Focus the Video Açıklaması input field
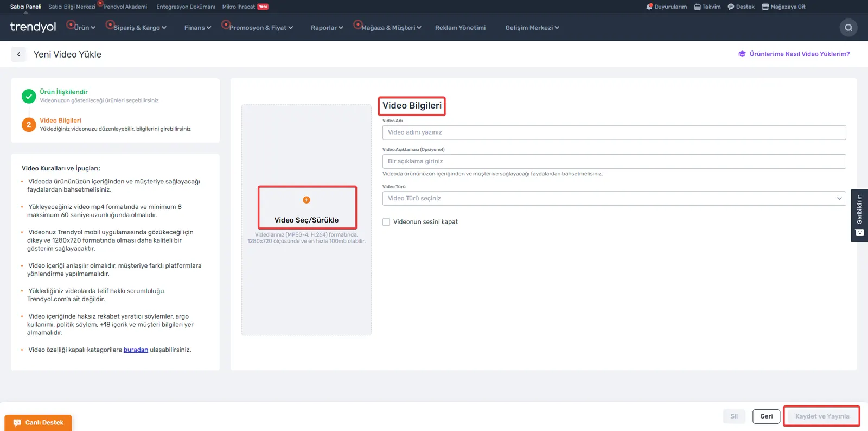This screenshot has height=431, width=868. (614, 161)
